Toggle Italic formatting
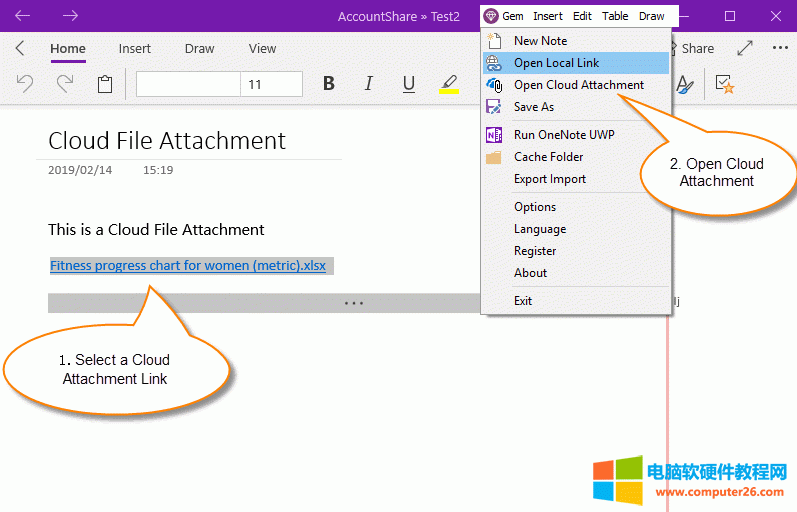Viewport: 797px width, 512px height. (x=368, y=85)
